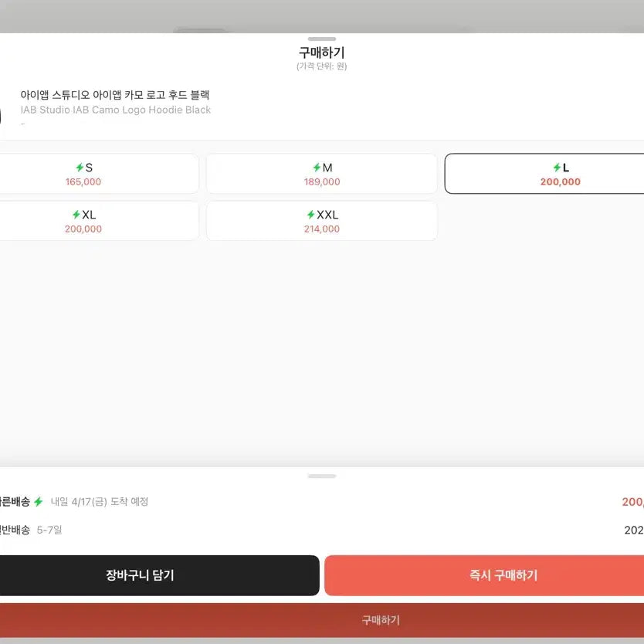Tap the fast delivery lightning bolt icon

tap(39, 501)
